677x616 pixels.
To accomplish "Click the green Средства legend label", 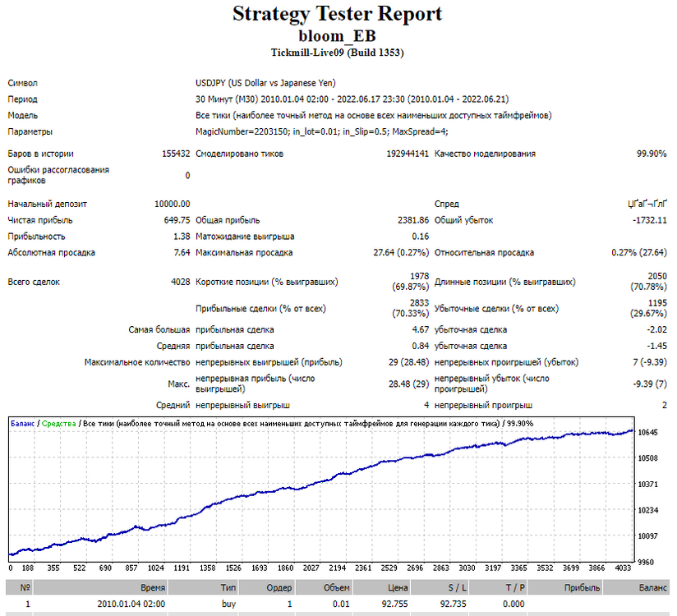I will (58, 424).
